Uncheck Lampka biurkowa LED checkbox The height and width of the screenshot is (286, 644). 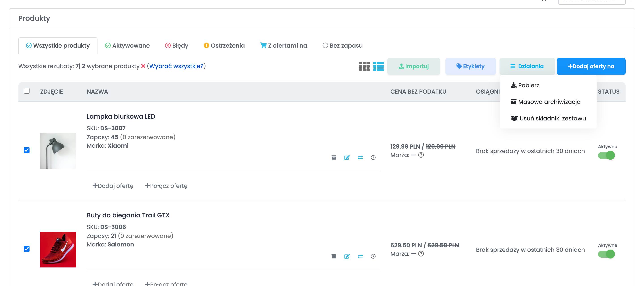pyautogui.click(x=27, y=150)
